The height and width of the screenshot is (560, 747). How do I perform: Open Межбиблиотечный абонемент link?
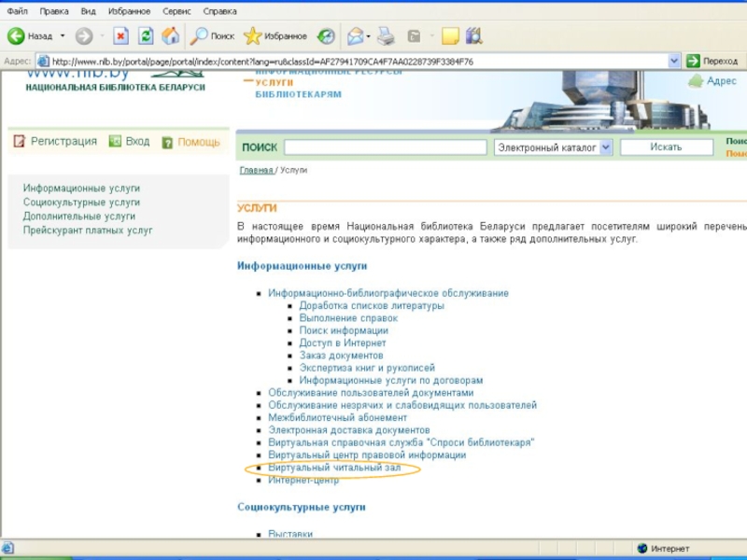pyautogui.click(x=338, y=417)
